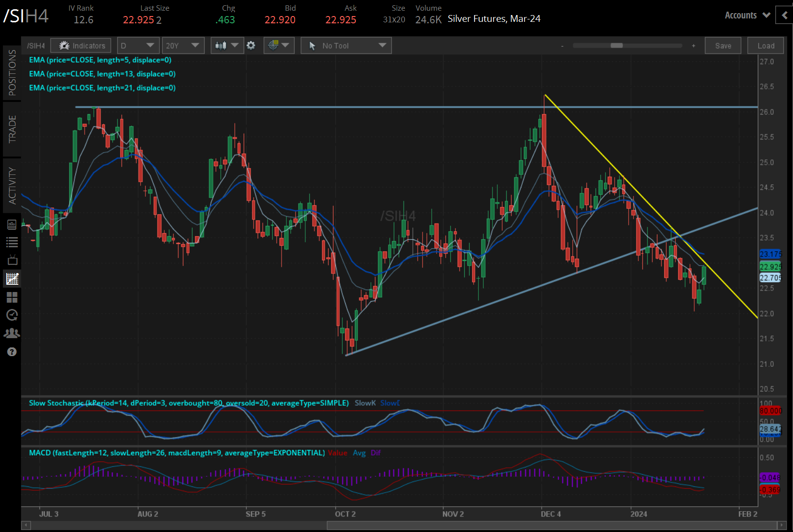
Task: Expand the 20Y time range dropdown
Action: (183, 46)
